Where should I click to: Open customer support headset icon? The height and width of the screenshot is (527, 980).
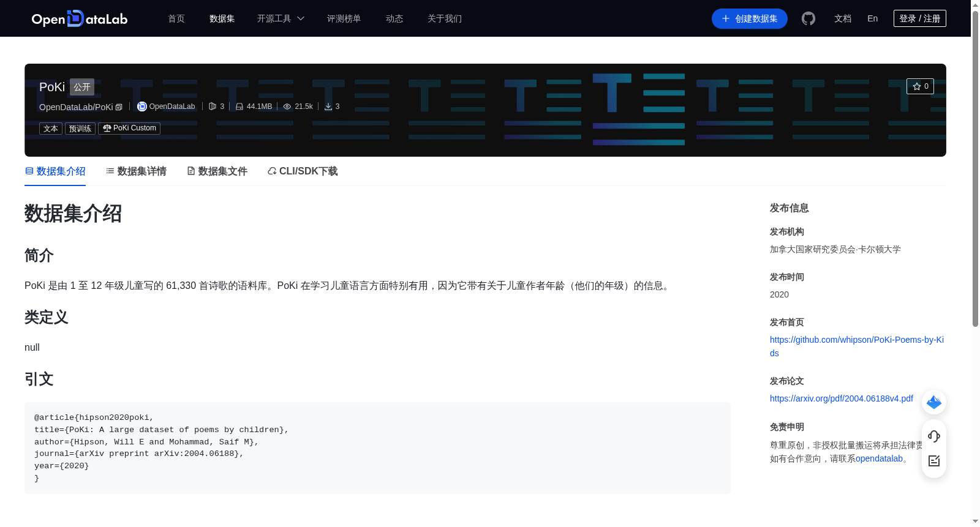pos(934,436)
